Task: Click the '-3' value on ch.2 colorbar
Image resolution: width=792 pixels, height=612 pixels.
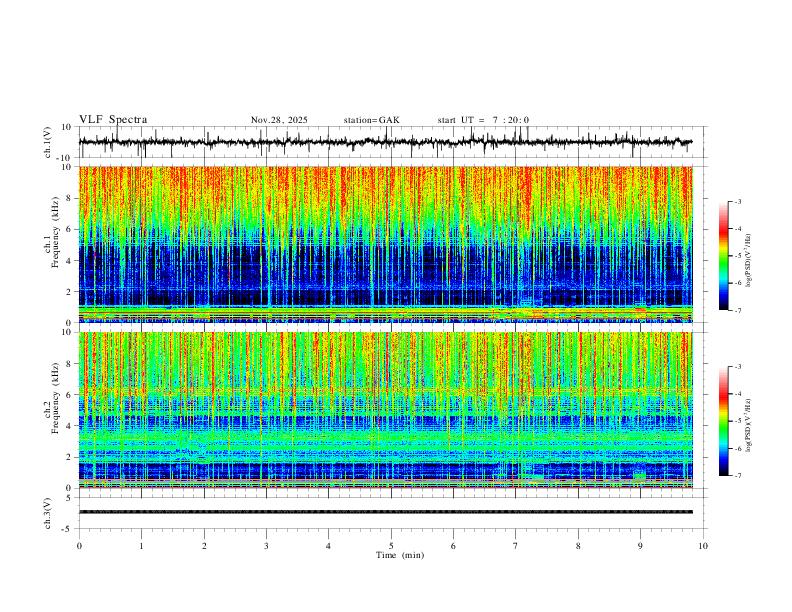Action: click(x=737, y=367)
